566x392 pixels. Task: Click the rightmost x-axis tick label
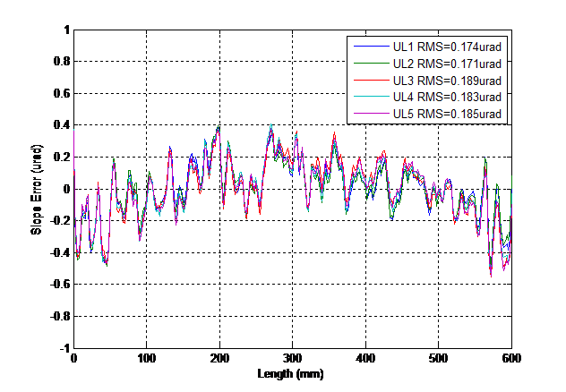(x=510, y=356)
